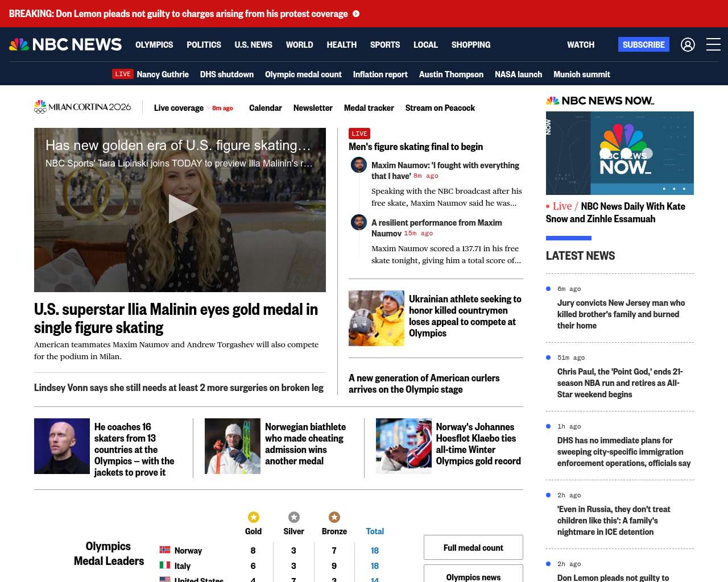Open the live Nancy Guthrie coverage
Image resolution: width=728 pixels, height=582 pixels.
point(162,74)
